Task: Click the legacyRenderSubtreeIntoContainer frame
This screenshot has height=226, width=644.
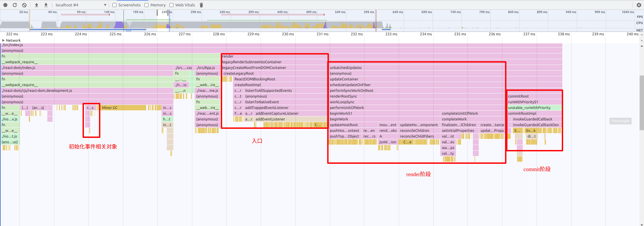Action: [252, 62]
